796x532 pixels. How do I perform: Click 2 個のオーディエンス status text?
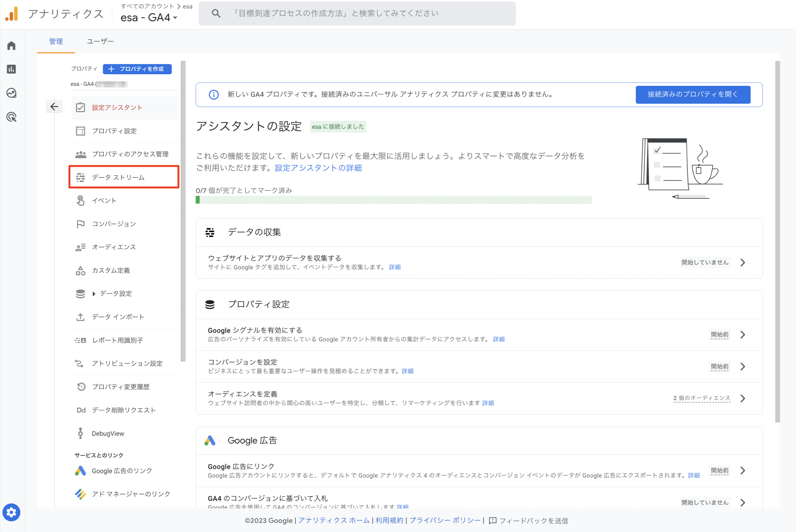tap(702, 398)
